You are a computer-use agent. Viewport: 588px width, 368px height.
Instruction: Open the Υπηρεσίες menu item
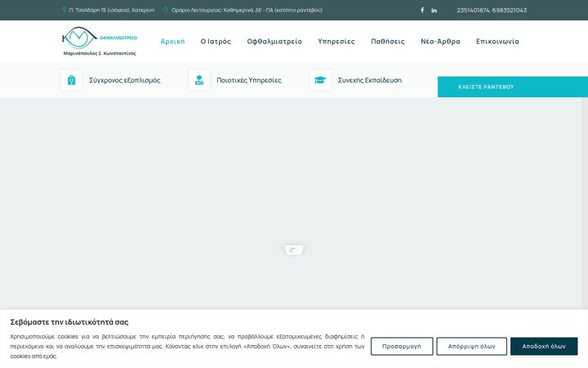pyautogui.click(x=336, y=42)
